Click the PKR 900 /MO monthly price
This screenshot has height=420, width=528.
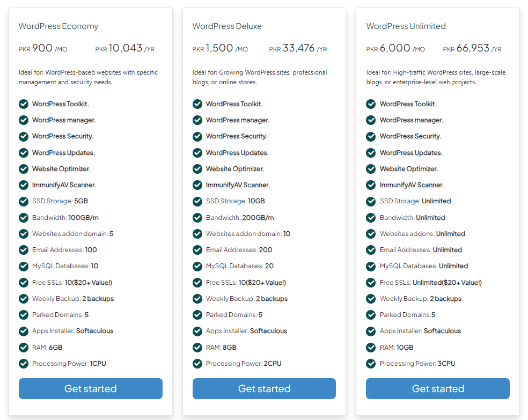tap(43, 48)
